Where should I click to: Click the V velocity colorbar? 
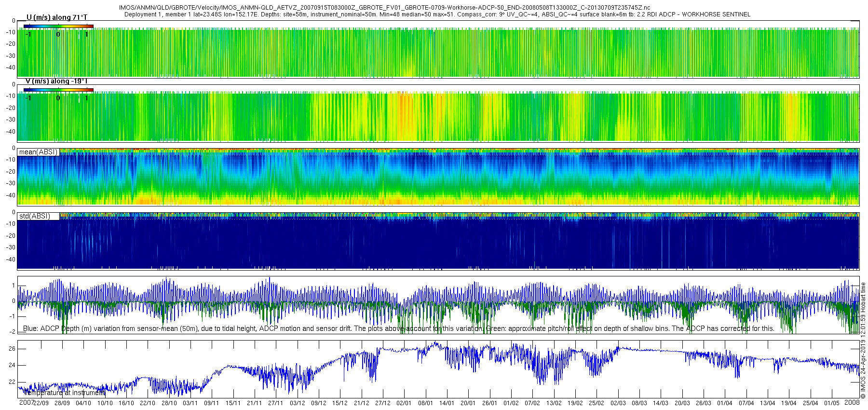coord(58,90)
